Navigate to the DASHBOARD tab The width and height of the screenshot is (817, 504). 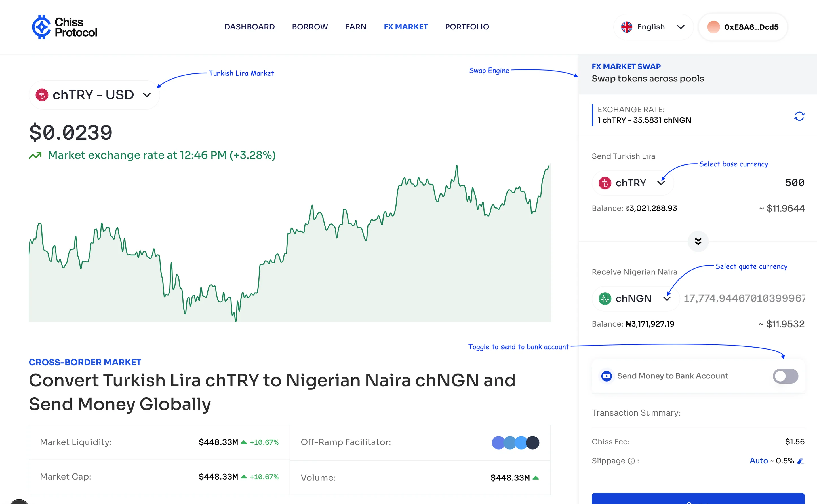250,27
